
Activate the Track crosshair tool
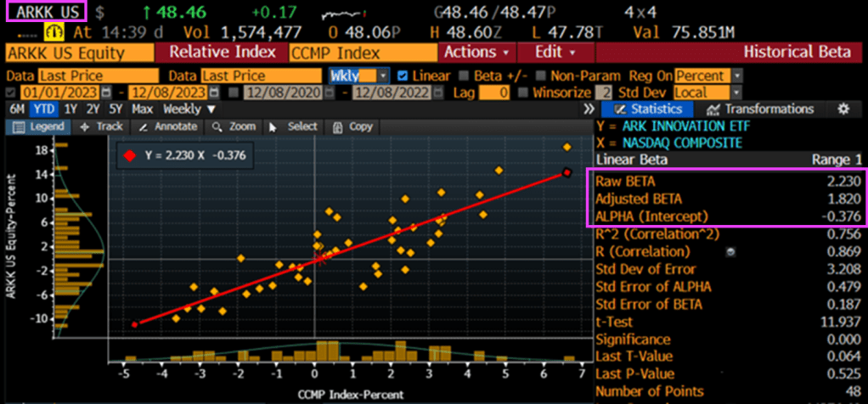pos(100,126)
